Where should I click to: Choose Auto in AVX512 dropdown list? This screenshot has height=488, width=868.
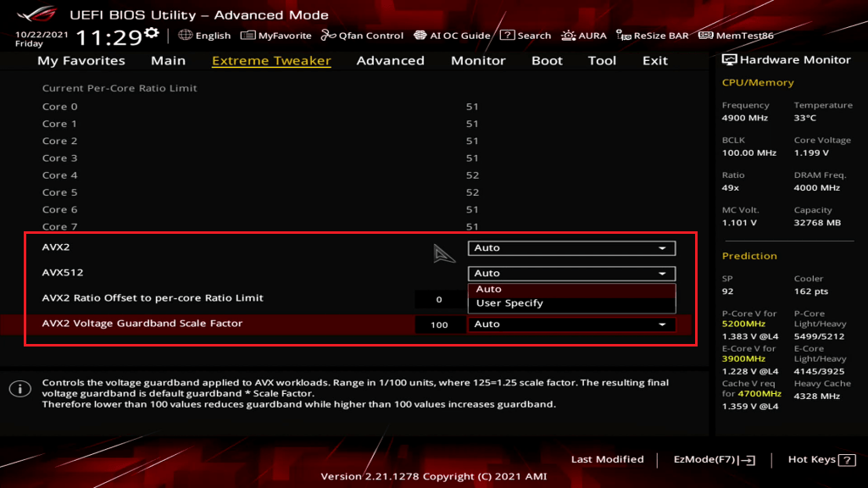click(x=571, y=289)
